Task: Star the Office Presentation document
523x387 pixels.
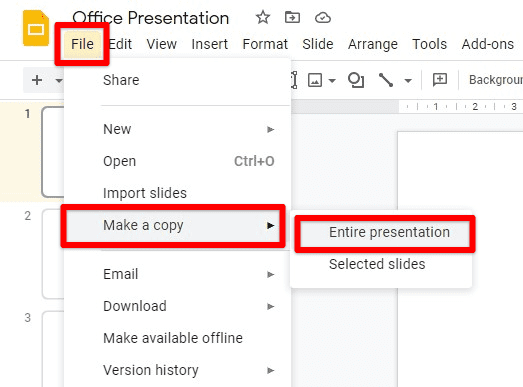Action: [x=263, y=17]
